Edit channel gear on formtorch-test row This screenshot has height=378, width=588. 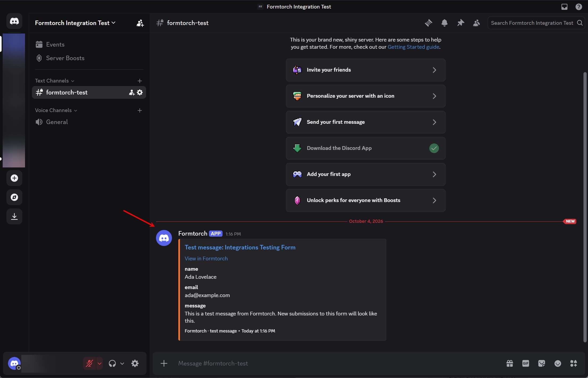[140, 92]
